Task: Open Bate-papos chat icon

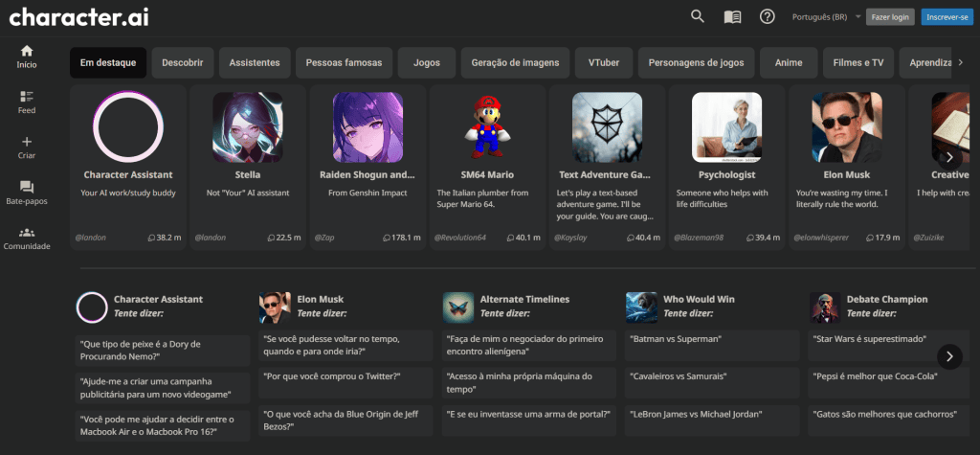Action: (x=27, y=187)
